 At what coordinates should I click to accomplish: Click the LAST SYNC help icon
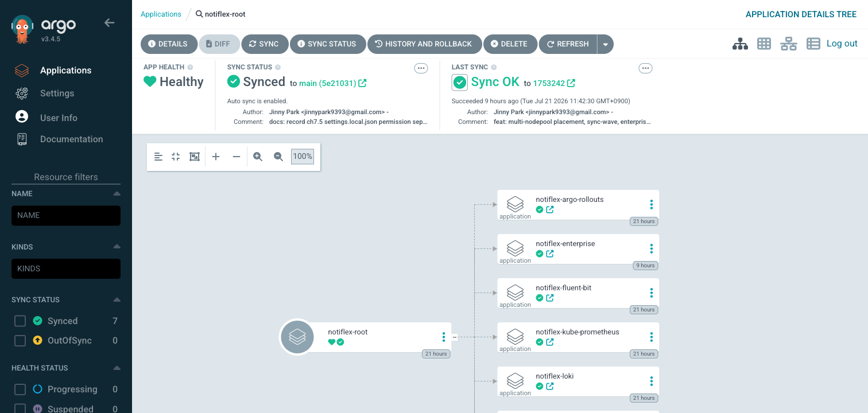(x=494, y=67)
